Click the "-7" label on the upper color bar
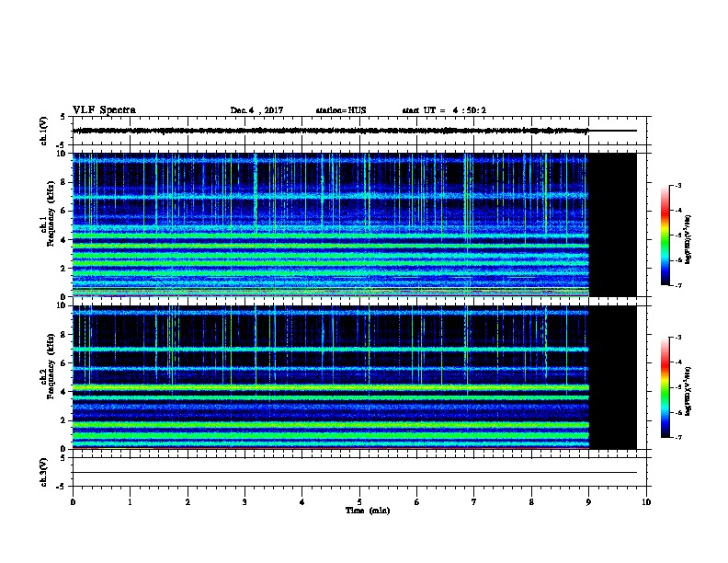Image resolution: width=728 pixels, height=563 pixels. pyautogui.click(x=677, y=285)
